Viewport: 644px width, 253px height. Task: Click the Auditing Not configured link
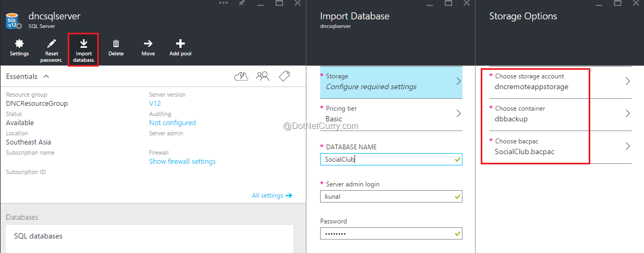(172, 123)
